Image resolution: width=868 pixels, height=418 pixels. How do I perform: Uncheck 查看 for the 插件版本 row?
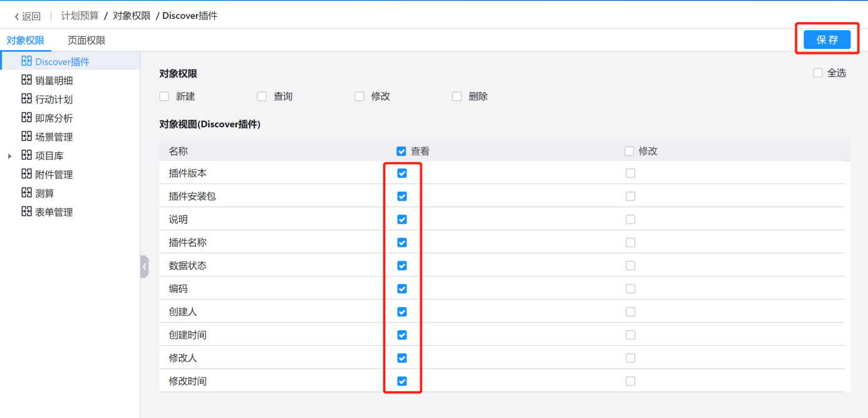click(x=402, y=173)
